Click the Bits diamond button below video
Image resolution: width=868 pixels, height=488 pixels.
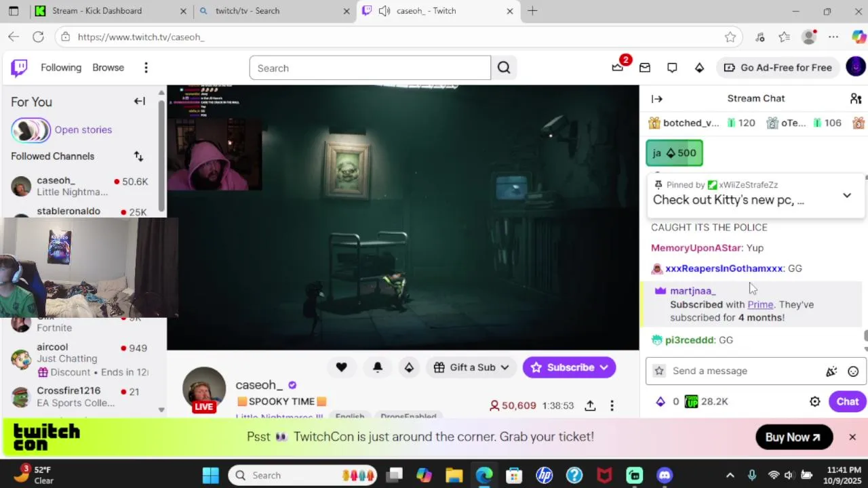[x=409, y=367]
